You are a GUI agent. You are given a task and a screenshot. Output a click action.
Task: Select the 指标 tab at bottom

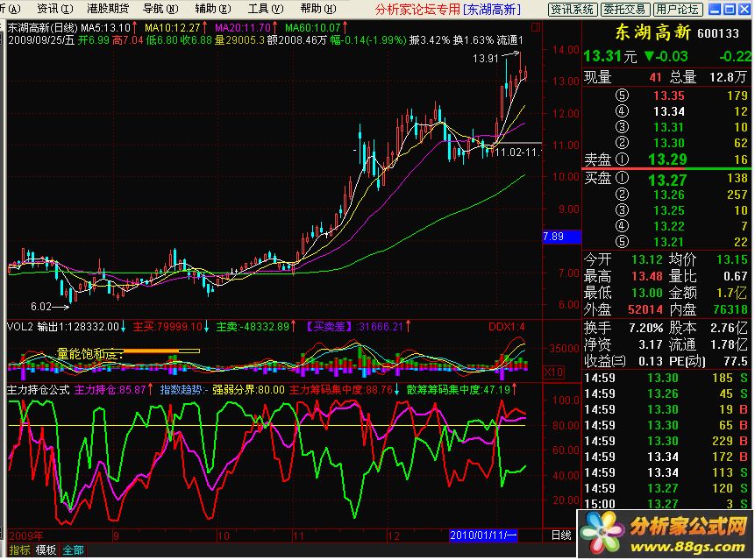coord(20,549)
